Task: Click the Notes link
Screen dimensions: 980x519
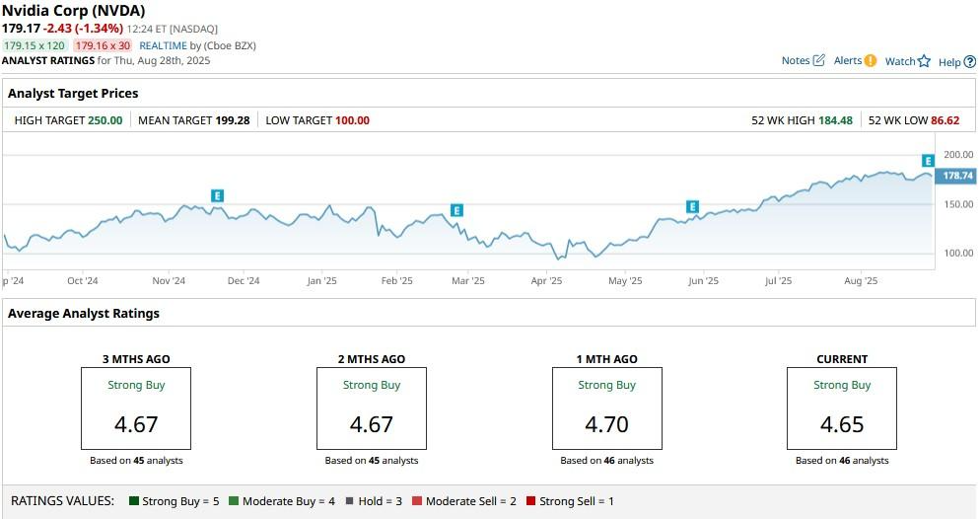Action: [x=796, y=60]
